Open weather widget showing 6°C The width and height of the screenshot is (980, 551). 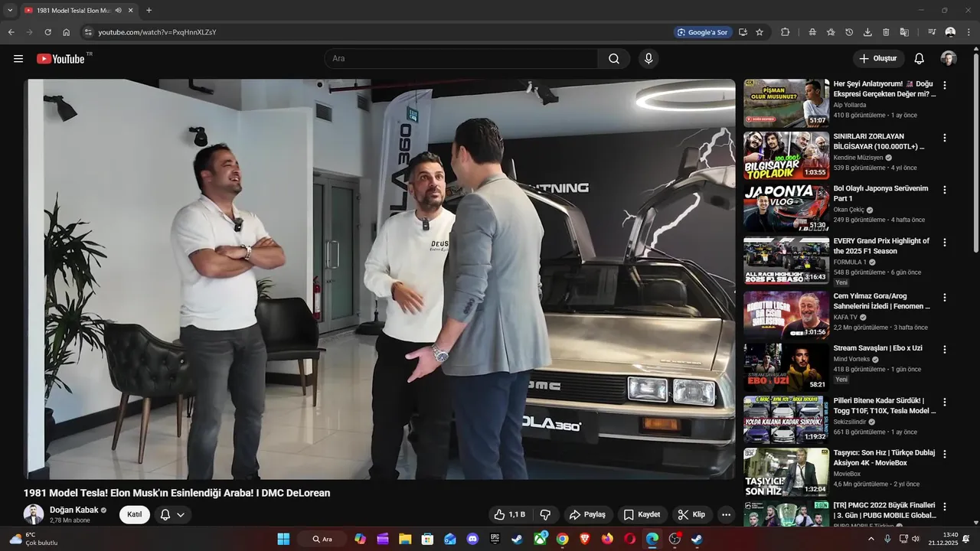[33, 539]
